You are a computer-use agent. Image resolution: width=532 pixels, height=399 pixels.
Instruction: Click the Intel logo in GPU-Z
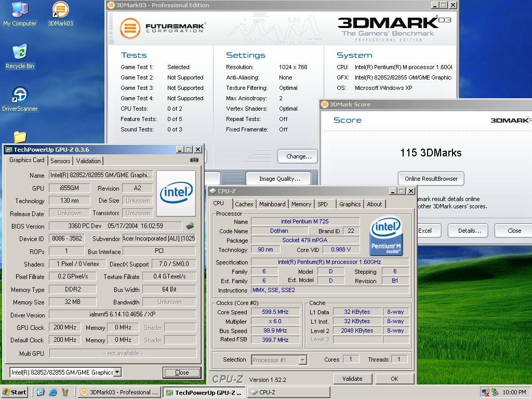click(176, 193)
